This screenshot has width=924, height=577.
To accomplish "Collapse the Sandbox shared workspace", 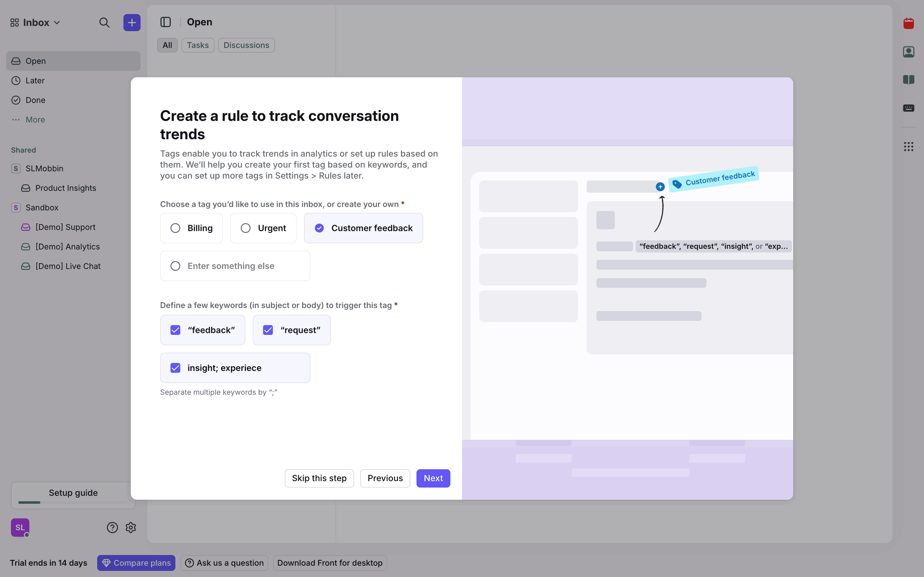I will (x=42, y=208).
